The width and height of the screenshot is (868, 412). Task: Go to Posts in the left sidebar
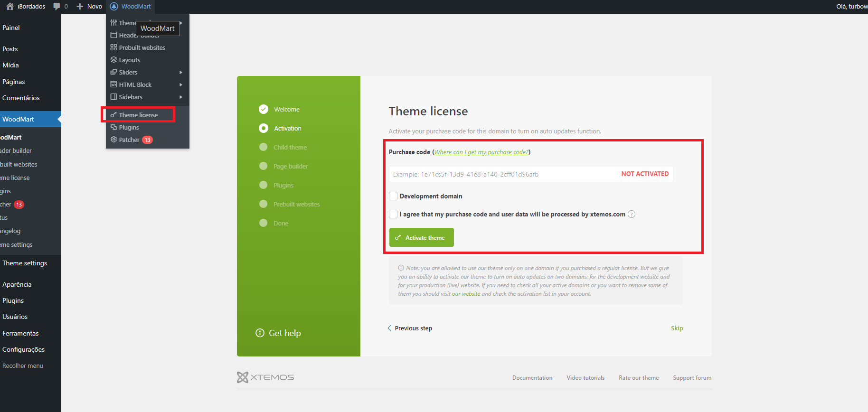pos(10,49)
